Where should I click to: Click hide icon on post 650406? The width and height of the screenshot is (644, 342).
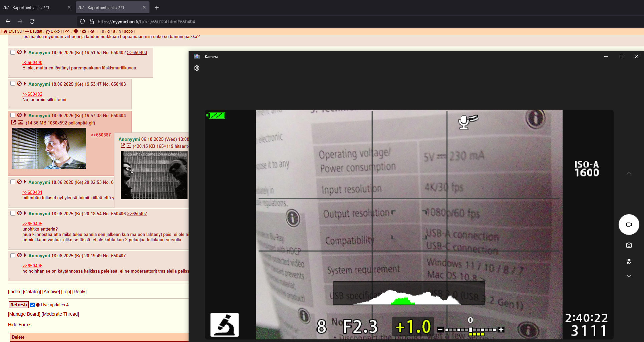19,213
